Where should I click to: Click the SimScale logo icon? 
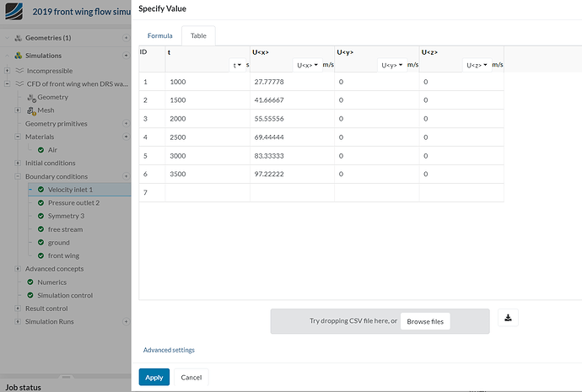pyautogui.click(x=14, y=11)
